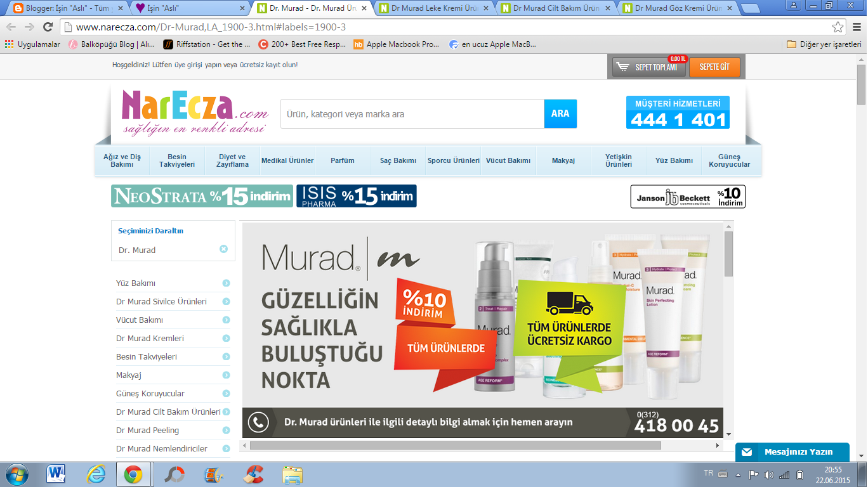
Task: Click inner frame horizontal scrollbar
Action: click(455, 446)
